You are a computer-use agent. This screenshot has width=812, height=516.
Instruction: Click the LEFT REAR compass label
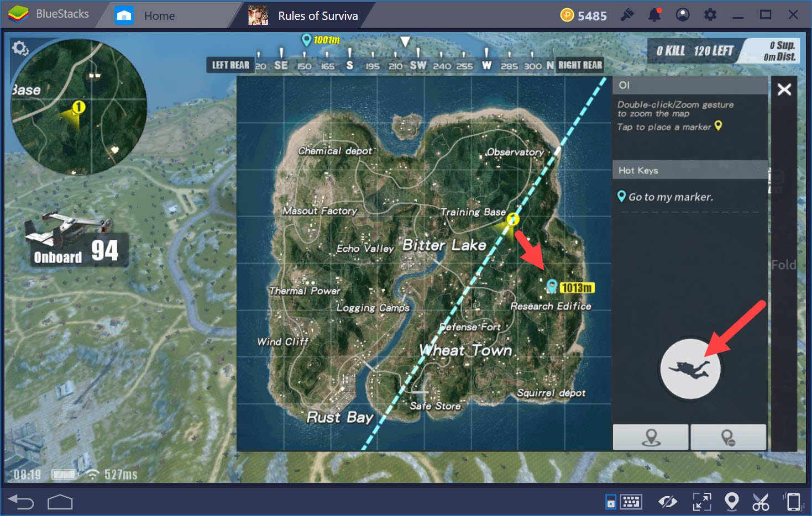click(230, 65)
